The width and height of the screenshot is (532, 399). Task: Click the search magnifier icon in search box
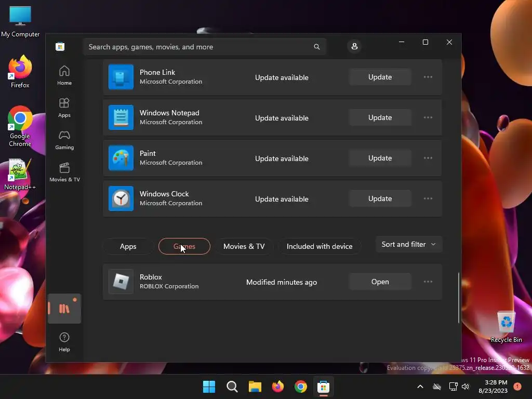tap(316, 47)
